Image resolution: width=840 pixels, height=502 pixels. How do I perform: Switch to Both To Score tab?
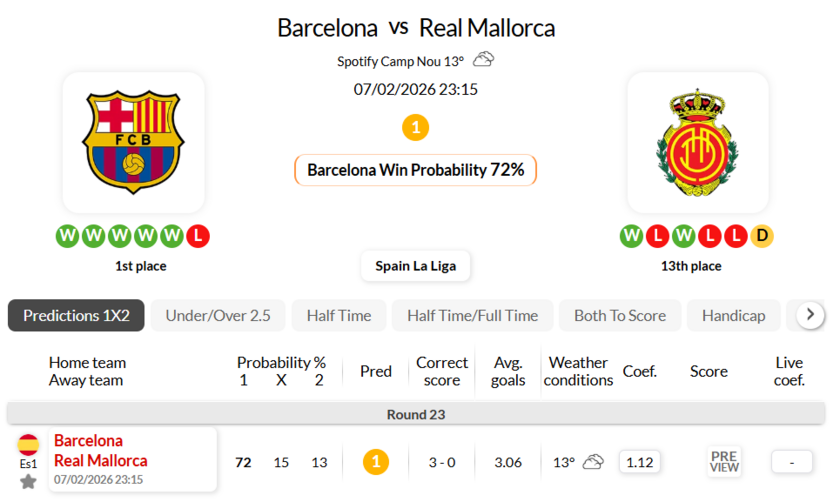pos(620,315)
